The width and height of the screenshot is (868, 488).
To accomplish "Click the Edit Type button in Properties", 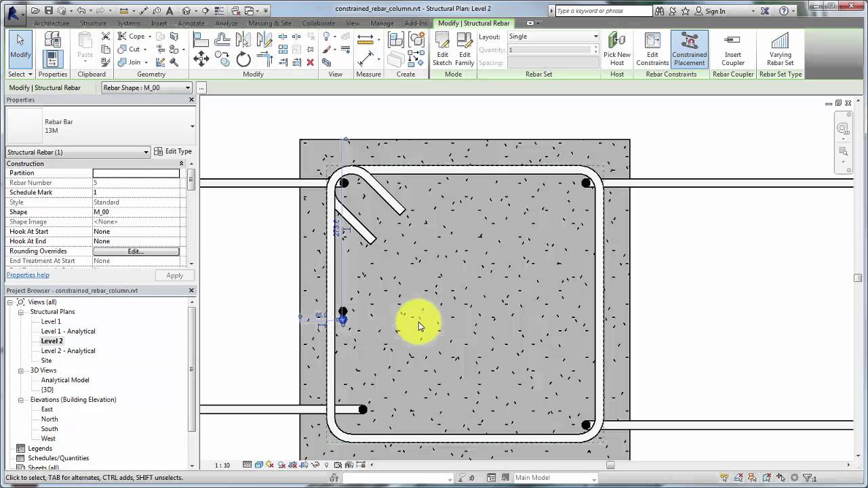I will point(174,151).
